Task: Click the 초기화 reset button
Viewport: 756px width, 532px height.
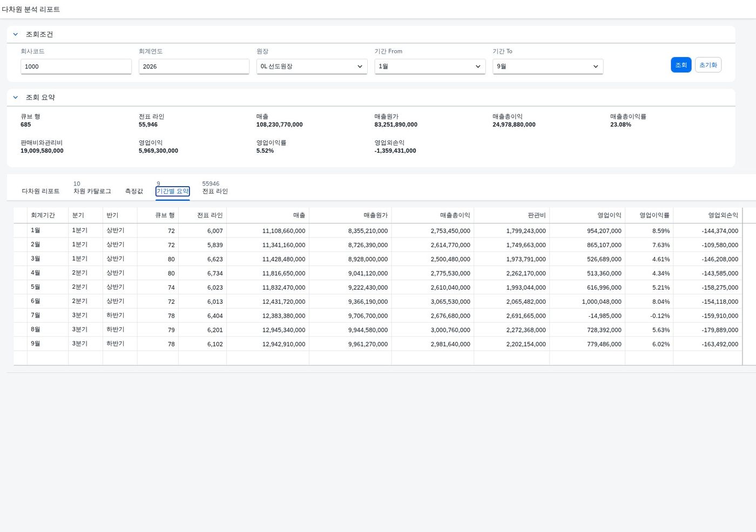Action: tap(708, 65)
